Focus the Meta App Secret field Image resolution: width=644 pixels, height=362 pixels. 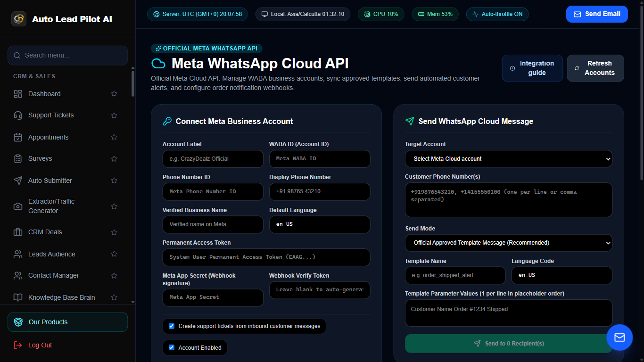pos(213,297)
